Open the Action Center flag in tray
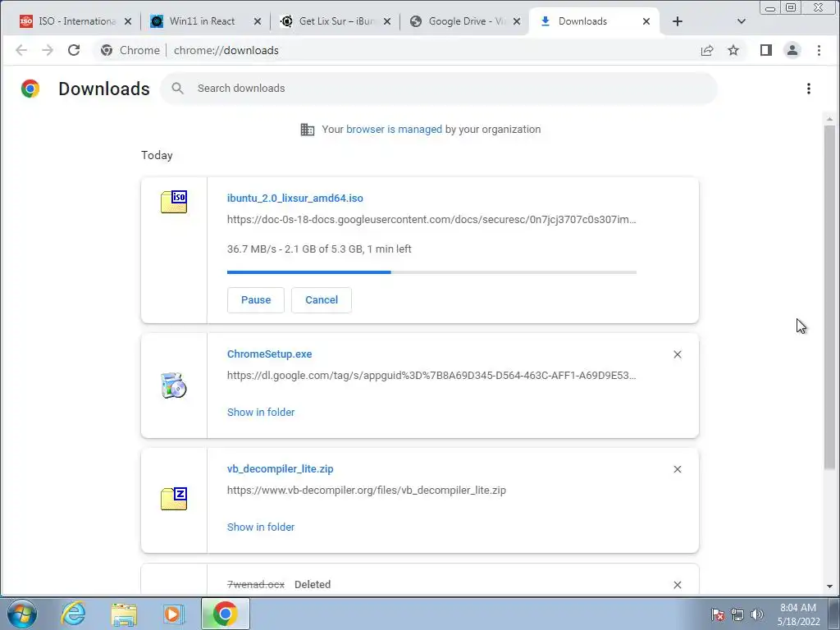Image resolution: width=840 pixels, height=630 pixels. tap(718, 614)
